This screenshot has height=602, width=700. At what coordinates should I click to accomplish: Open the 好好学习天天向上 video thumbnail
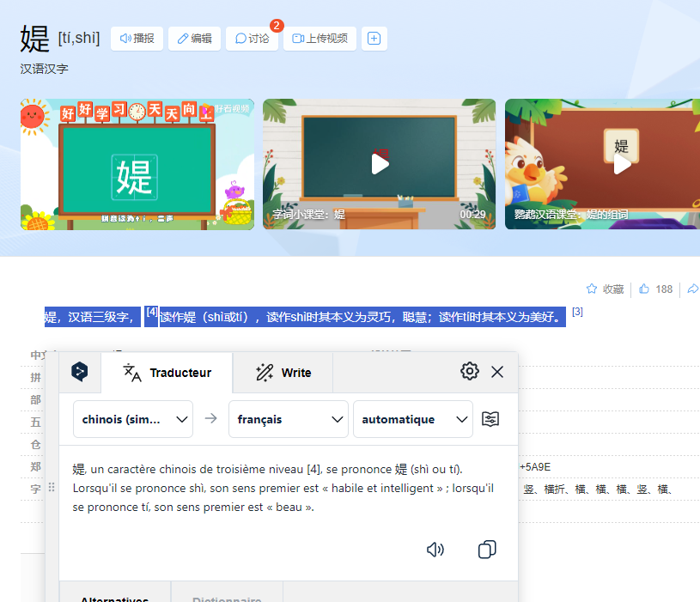(x=137, y=164)
